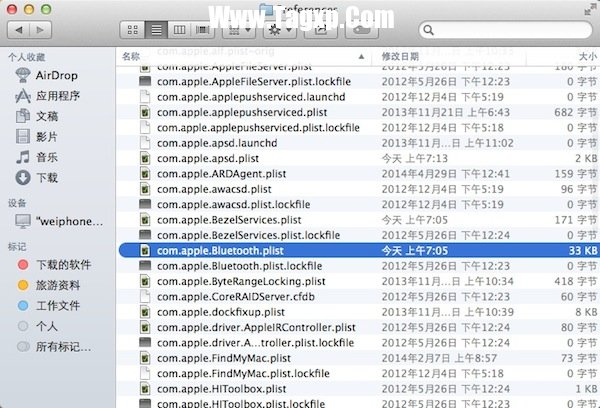This screenshot has width=600, height=408.
Task: Click blank icon of com.apple.apsd.launchd
Action: click(x=145, y=143)
